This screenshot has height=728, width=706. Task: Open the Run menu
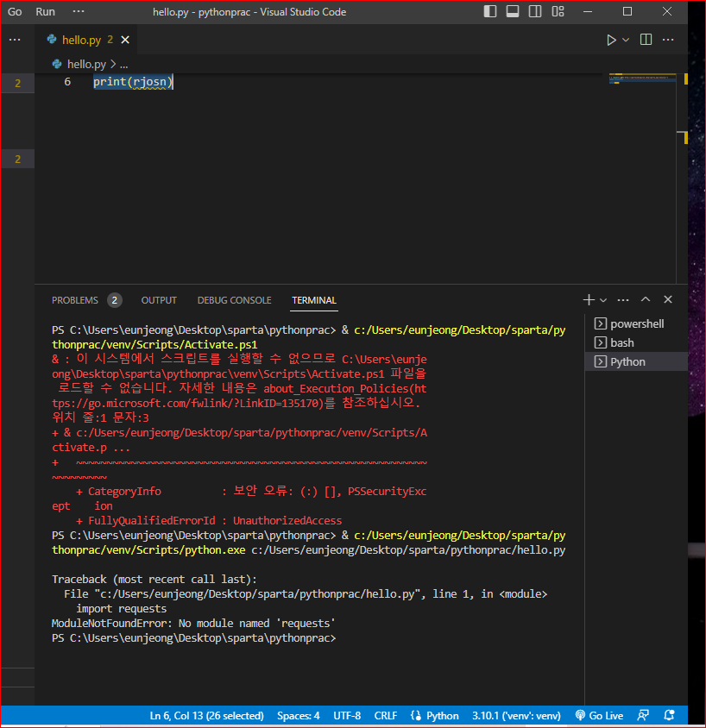[x=46, y=11]
